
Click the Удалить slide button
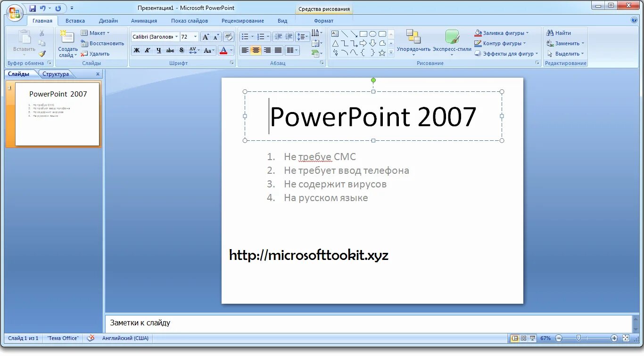pyautogui.click(x=95, y=54)
